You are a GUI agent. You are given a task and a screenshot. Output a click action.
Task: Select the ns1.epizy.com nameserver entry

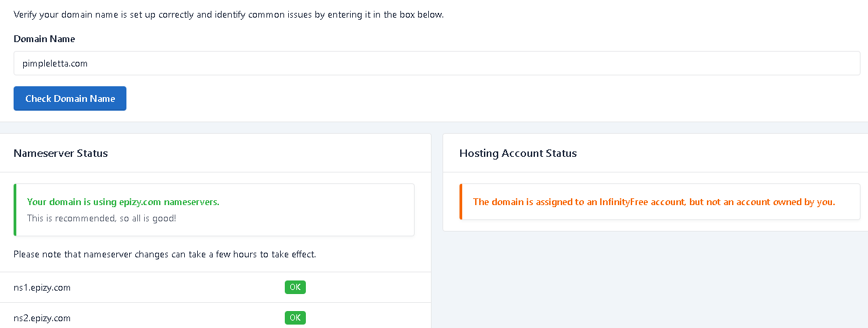42,287
